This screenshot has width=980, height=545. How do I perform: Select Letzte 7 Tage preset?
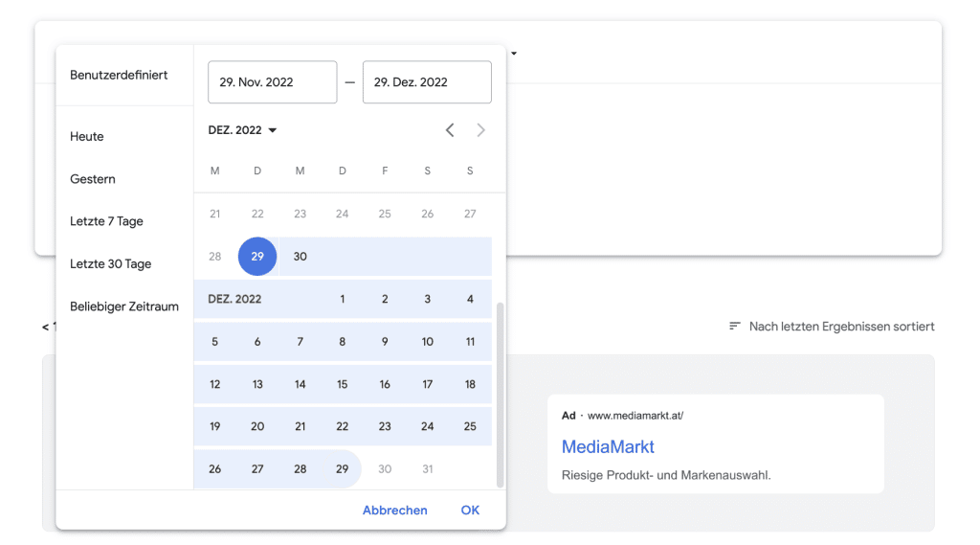coord(106,221)
